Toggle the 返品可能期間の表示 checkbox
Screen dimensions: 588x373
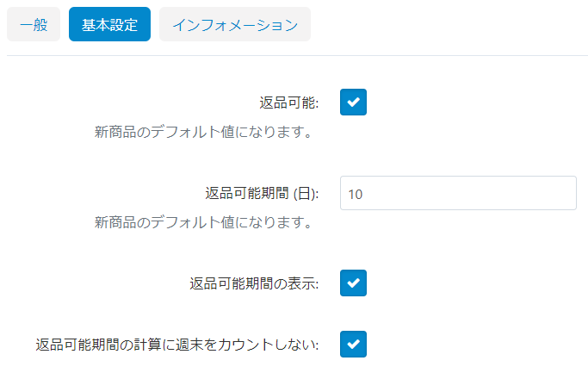[354, 283]
